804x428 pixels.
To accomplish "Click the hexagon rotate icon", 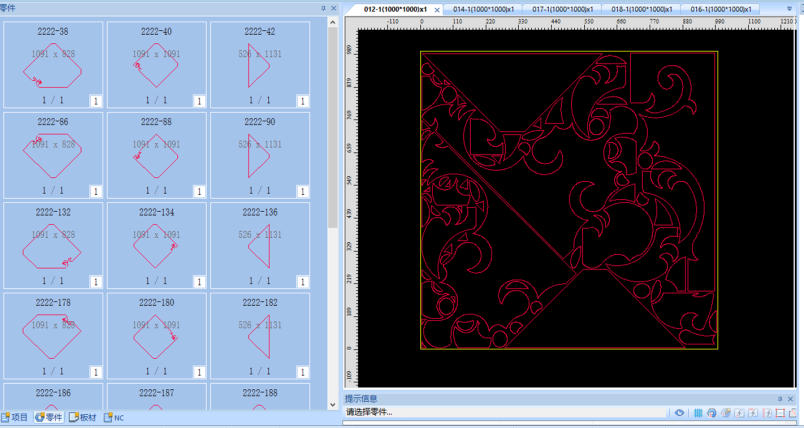I will pyautogui.click(x=712, y=413).
